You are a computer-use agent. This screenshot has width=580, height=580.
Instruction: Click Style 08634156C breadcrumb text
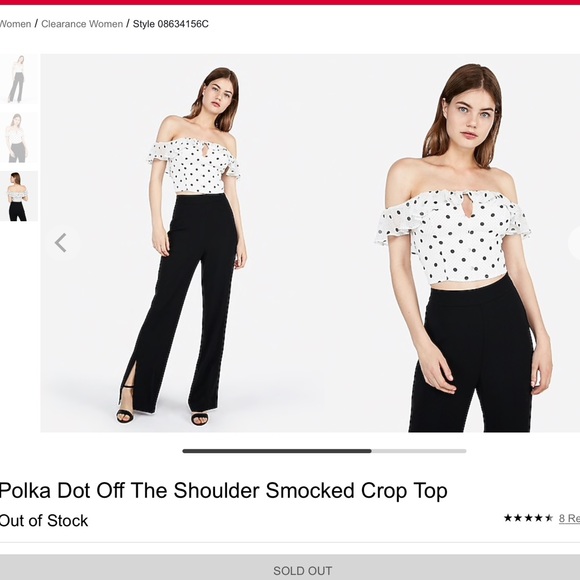pyautogui.click(x=171, y=24)
